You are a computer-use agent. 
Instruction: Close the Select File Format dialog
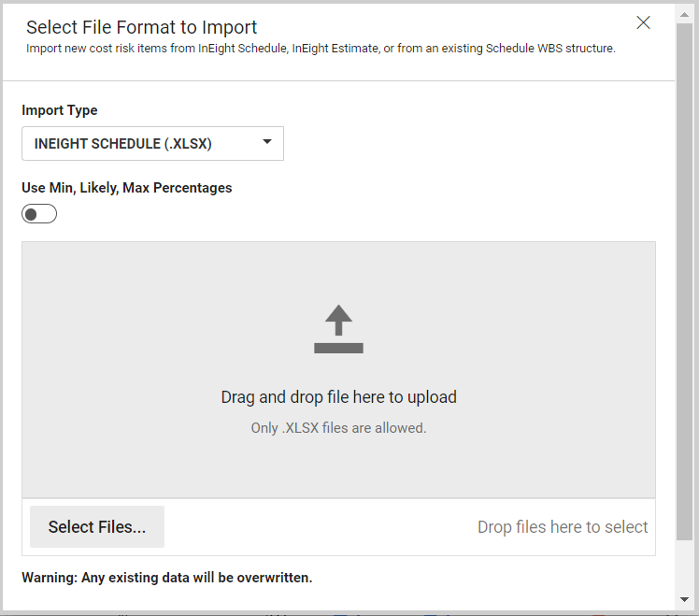[x=643, y=23]
